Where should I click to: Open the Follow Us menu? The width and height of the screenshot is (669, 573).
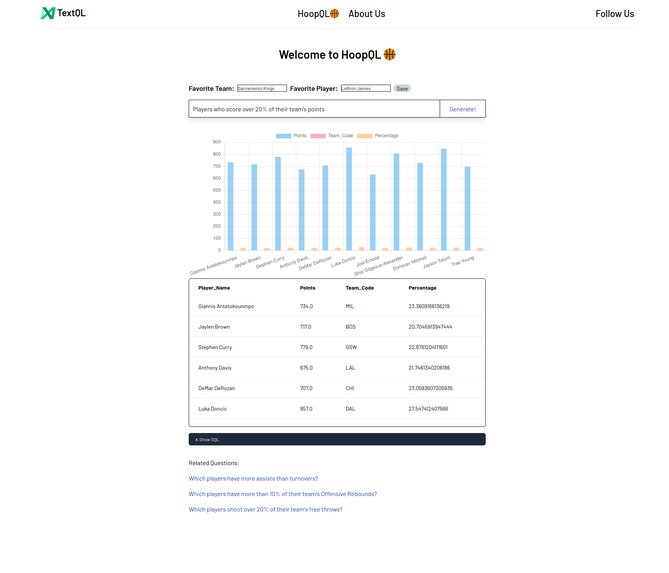pos(614,14)
